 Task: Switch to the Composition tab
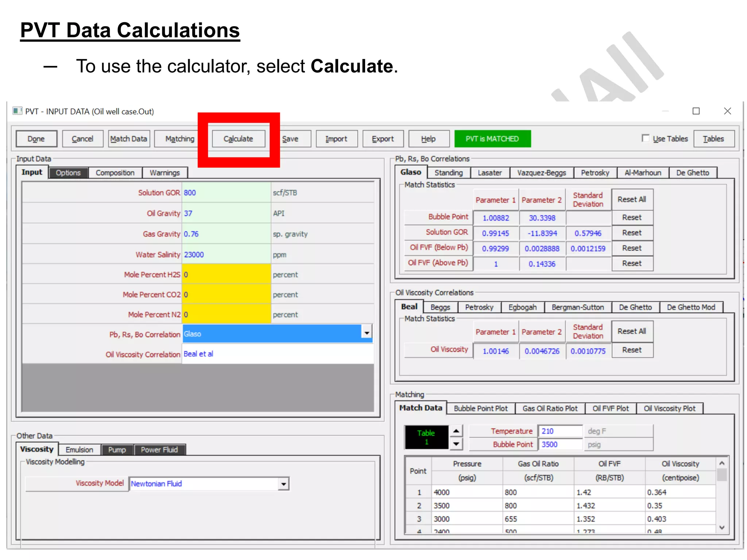click(x=115, y=173)
